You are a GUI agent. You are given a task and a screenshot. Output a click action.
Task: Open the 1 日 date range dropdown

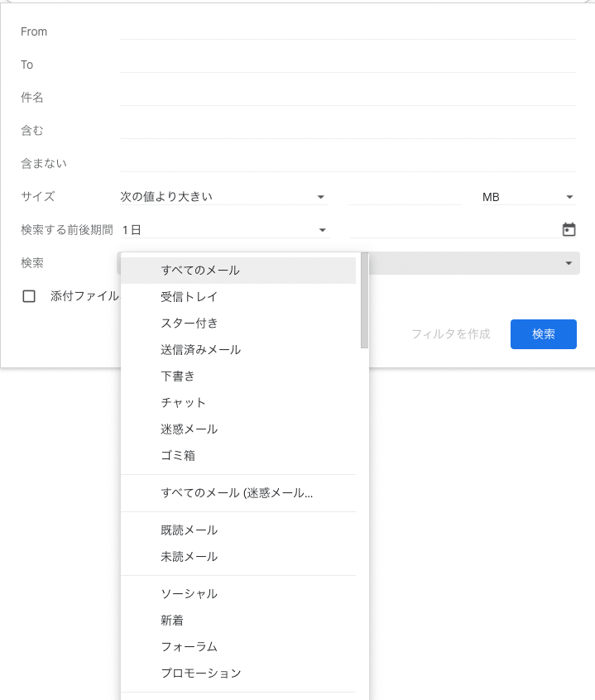point(224,230)
